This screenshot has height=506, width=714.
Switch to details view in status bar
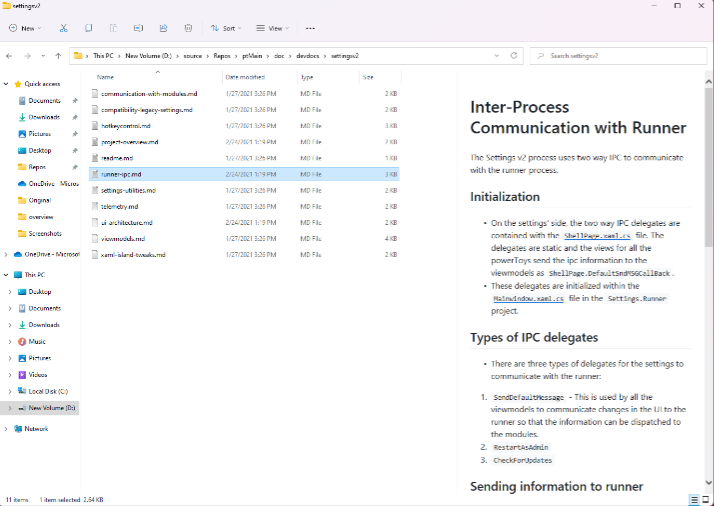tap(693, 499)
